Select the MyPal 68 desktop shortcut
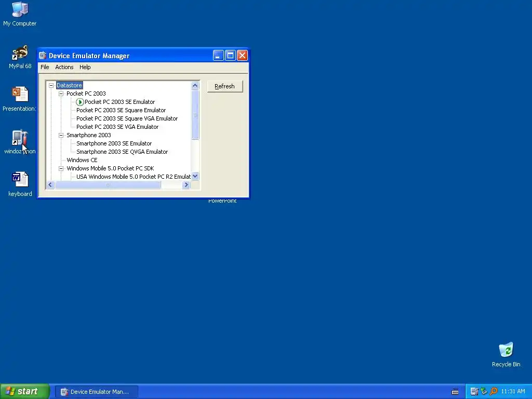Image resolution: width=532 pixels, height=399 pixels. click(x=20, y=57)
